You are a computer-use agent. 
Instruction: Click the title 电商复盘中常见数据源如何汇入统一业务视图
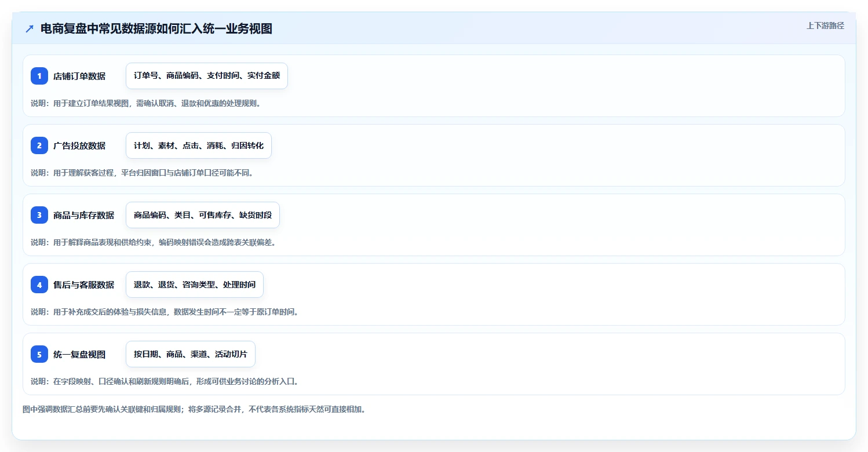coord(156,29)
